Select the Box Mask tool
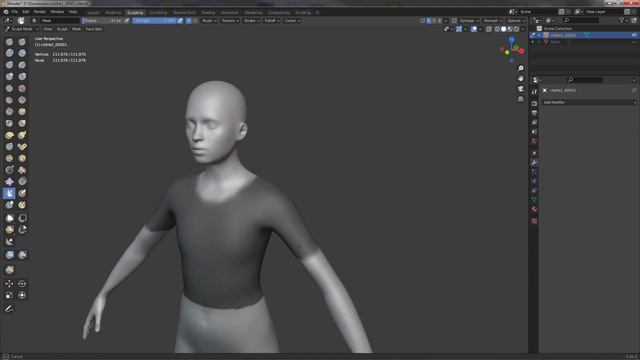The height and width of the screenshot is (360, 640). (x=9, y=218)
